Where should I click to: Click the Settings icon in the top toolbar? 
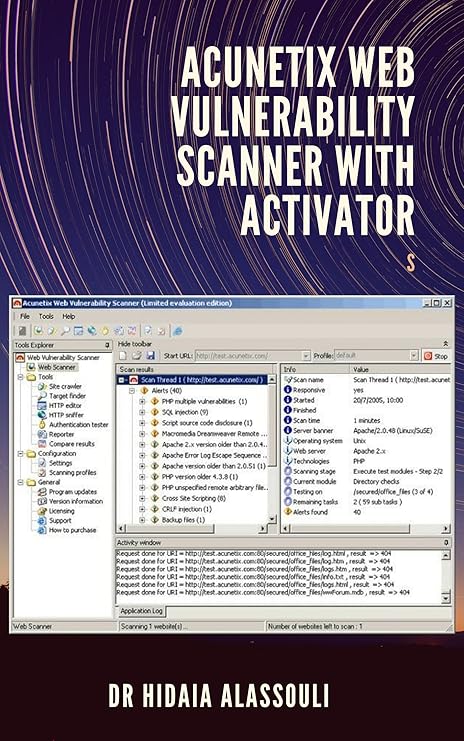(x=148, y=331)
